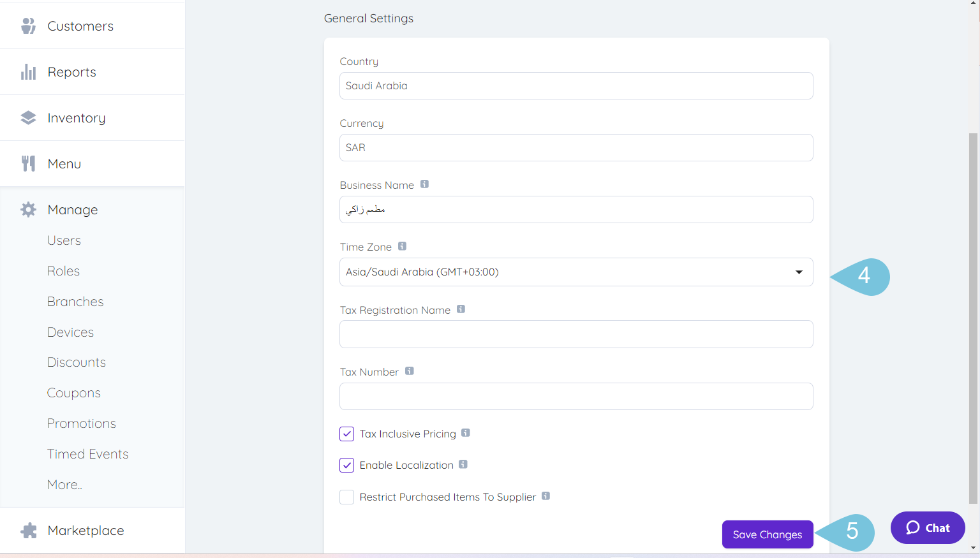
Task: Click the info icon beside Time Zone
Action: [x=402, y=246]
